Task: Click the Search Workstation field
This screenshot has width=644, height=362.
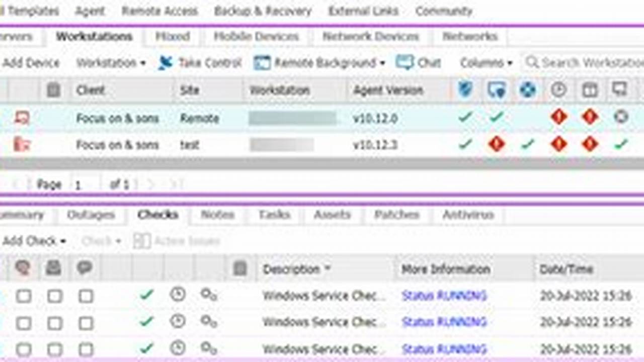Action: (583, 63)
